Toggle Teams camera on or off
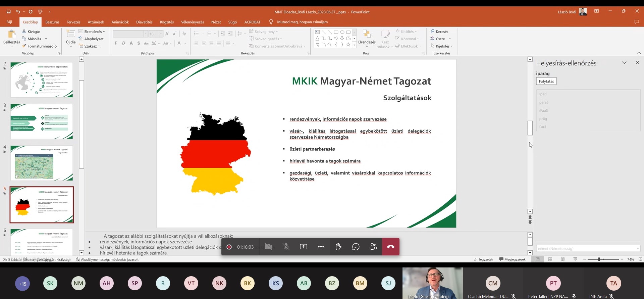Screen dimensions: 644x299 [x=269, y=247]
